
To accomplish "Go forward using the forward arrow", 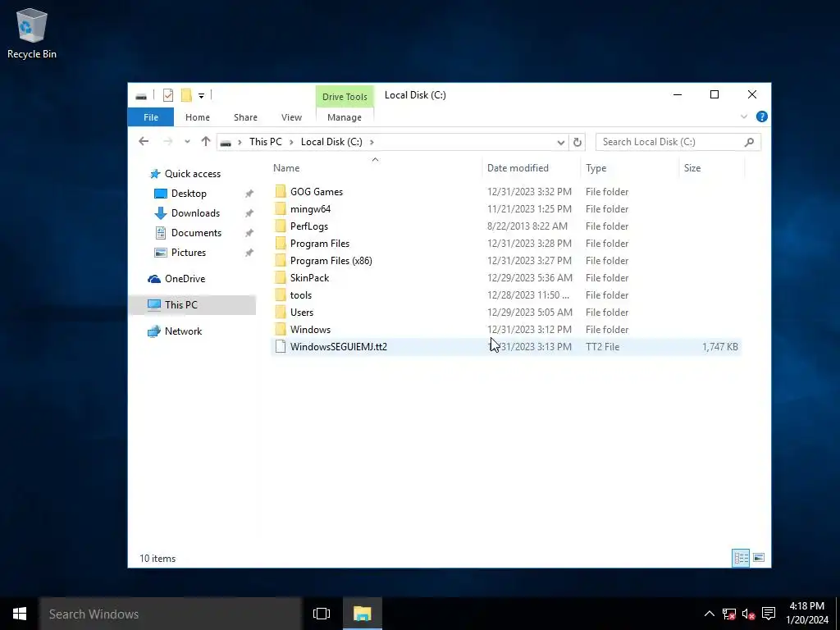I will coord(167,141).
